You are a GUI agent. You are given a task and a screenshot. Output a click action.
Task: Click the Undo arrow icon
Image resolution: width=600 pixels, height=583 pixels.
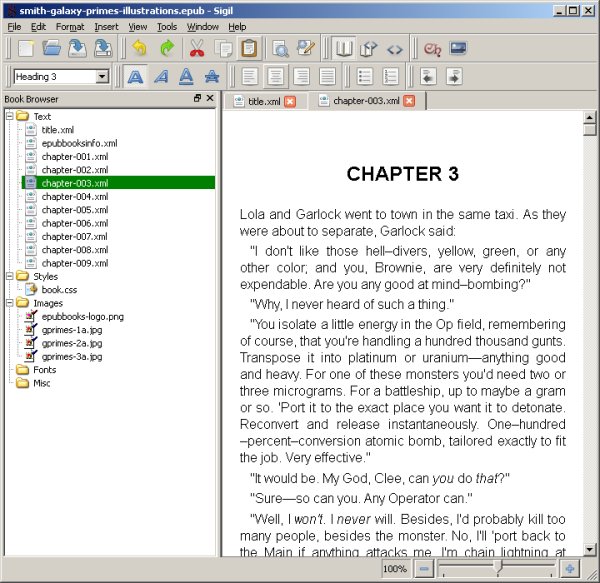(x=140, y=48)
